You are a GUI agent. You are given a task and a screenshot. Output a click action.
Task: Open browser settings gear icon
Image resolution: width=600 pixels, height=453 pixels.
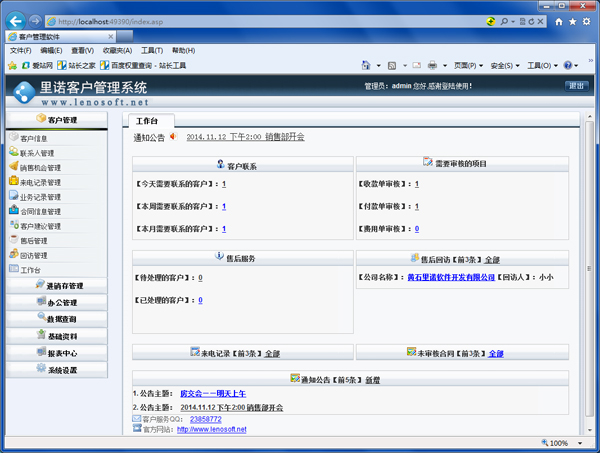click(586, 22)
